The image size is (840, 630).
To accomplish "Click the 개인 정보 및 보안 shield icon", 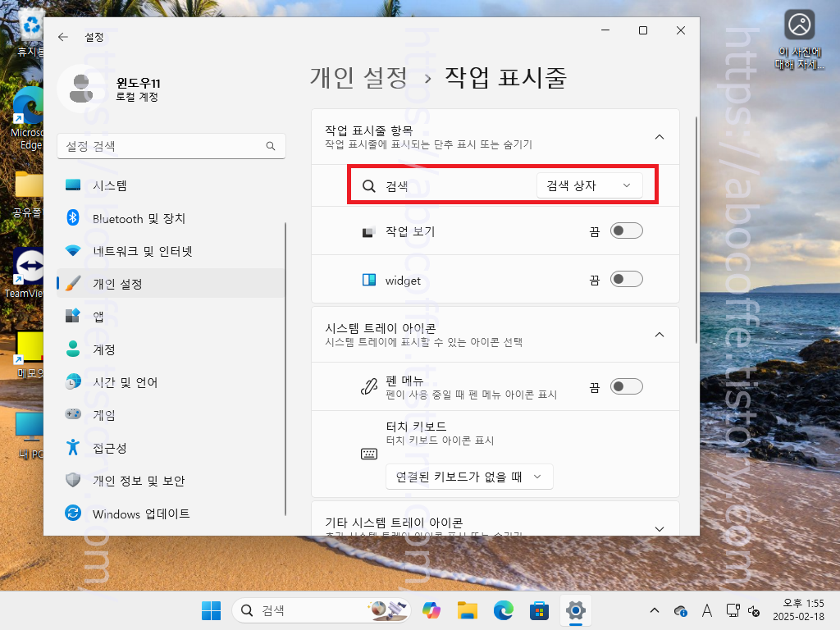I will [73, 480].
